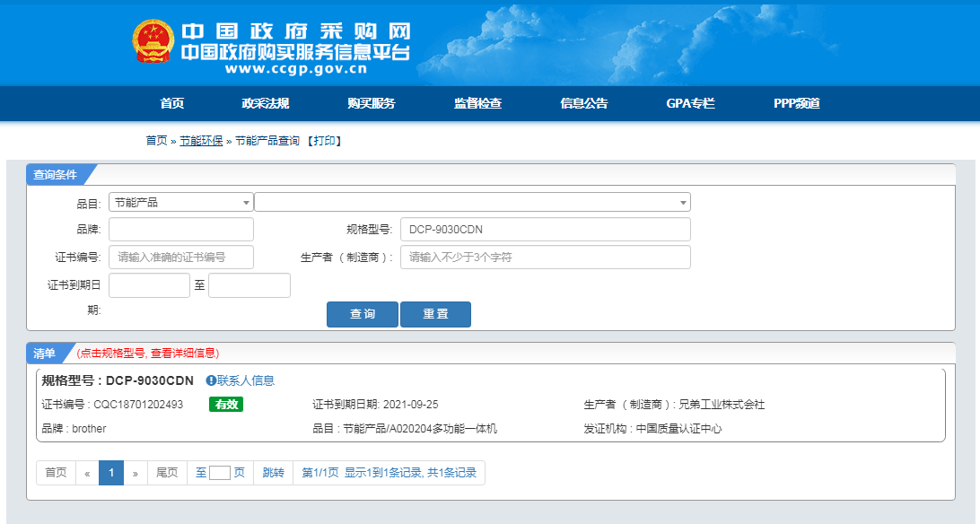Image resolution: width=980 pixels, height=524 pixels.
Task: Open the 监督检查 navigation menu
Action: tap(478, 104)
